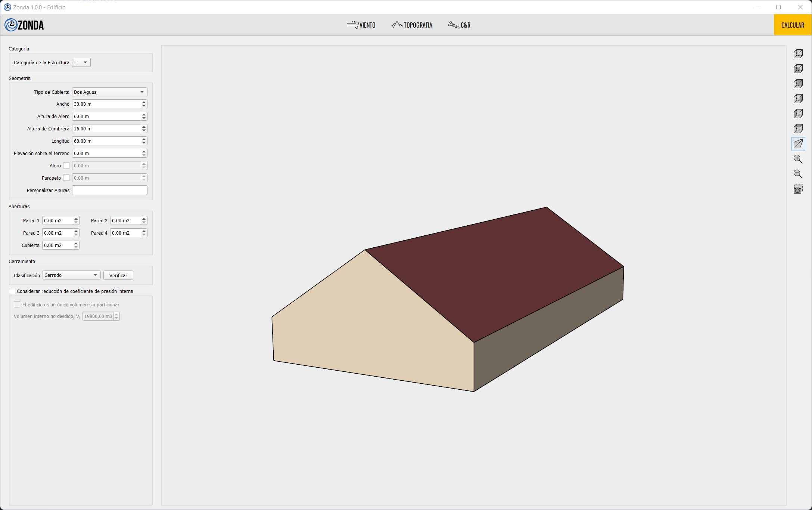This screenshot has height=510, width=812.
Task: Click the camera screenshot icon
Action: click(798, 189)
